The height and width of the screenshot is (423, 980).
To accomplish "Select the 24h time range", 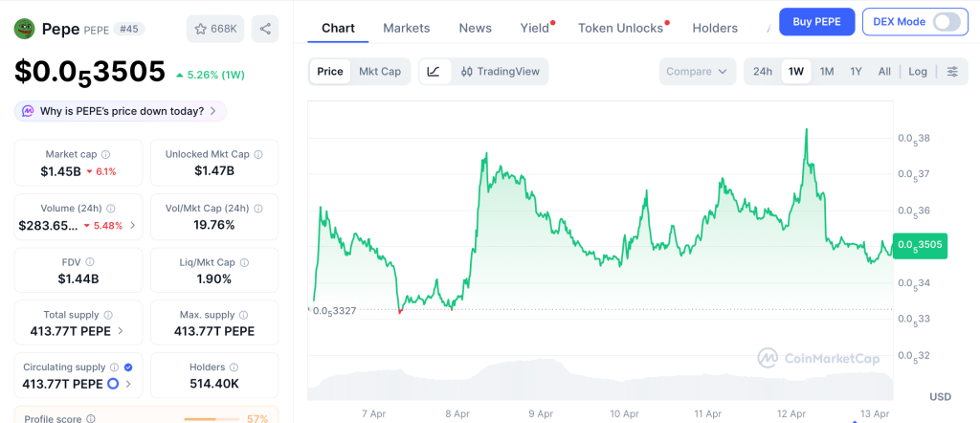I will point(763,71).
